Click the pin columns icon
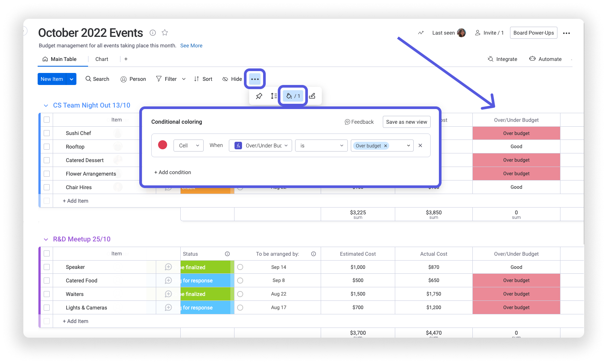The height and width of the screenshot is (364, 606). coord(259,96)
